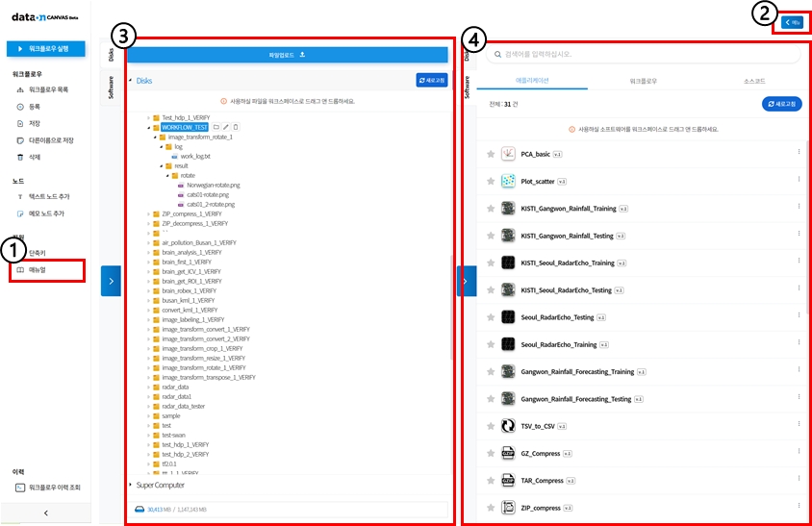Refresh the Disks panel with 새로고침

(x=432, y=81)
